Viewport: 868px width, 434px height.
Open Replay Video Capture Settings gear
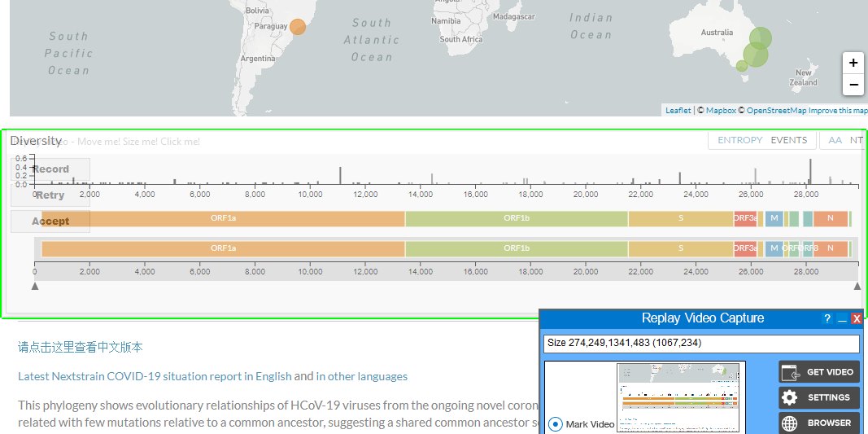(x=818, y=397)
